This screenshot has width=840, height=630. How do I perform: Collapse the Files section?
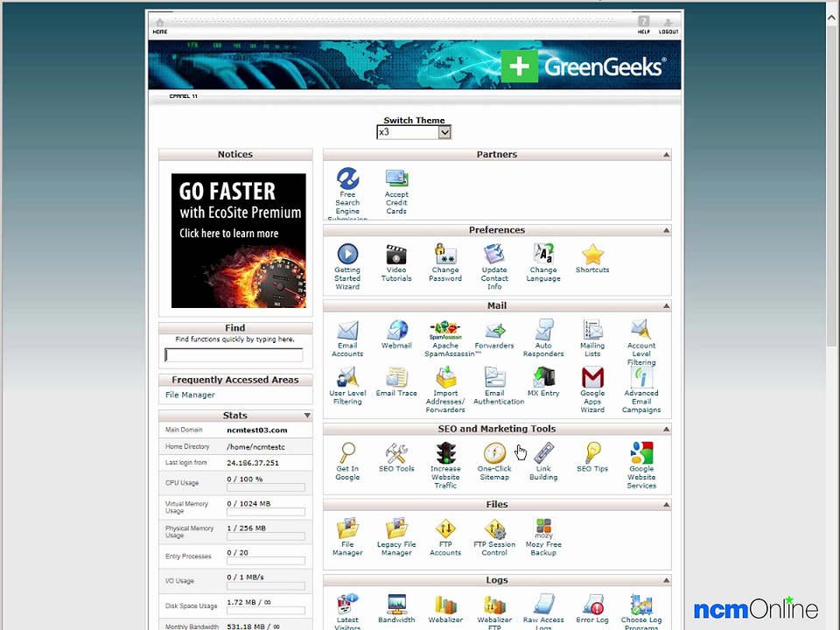click(x=666, y=505)
